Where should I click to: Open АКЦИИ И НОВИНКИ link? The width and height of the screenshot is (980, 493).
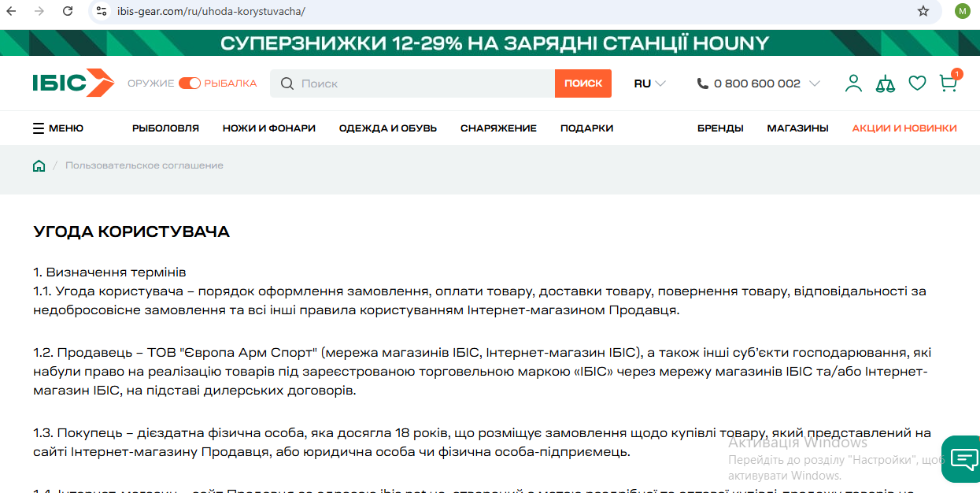pyautogui.click(x=904, y=128)
